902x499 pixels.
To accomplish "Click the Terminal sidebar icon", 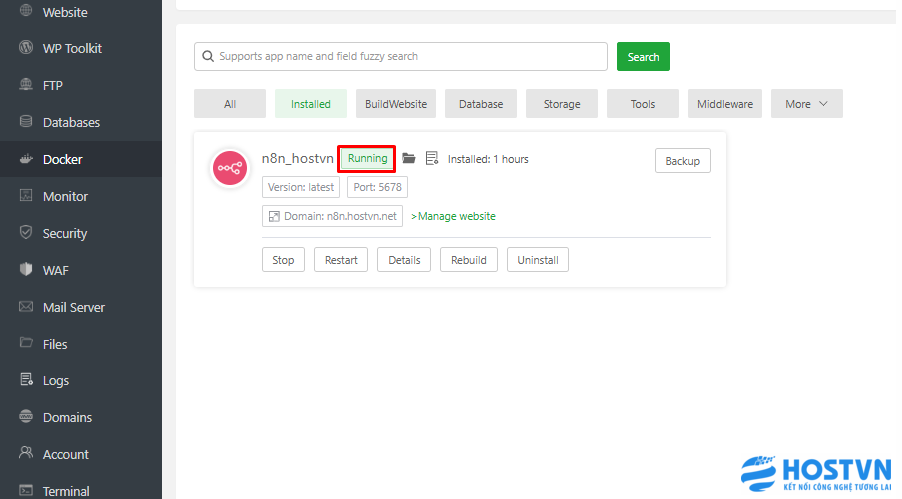I will point(26,490).
